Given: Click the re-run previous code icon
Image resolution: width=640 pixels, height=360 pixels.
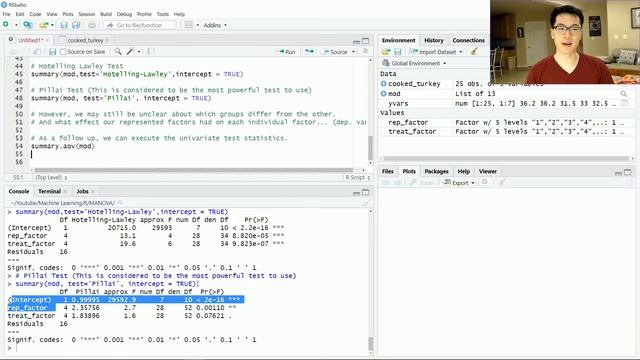Looking at the screenshot, I should [309, 51].
